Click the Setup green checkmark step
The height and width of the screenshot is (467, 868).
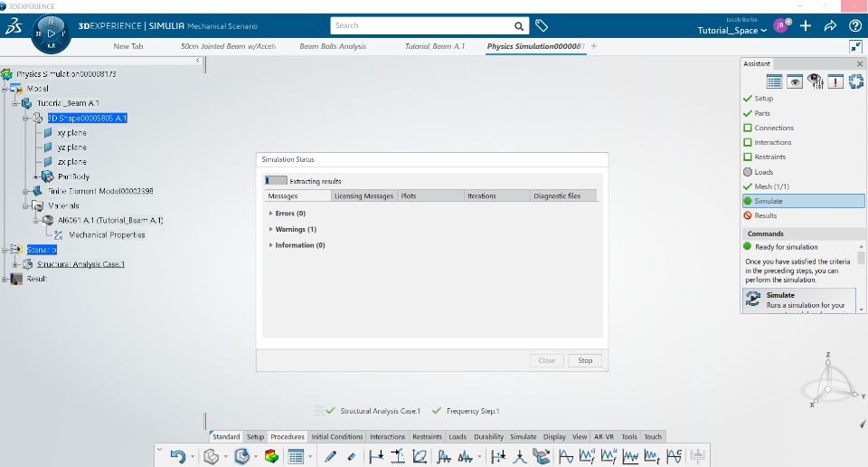[759, 98]
